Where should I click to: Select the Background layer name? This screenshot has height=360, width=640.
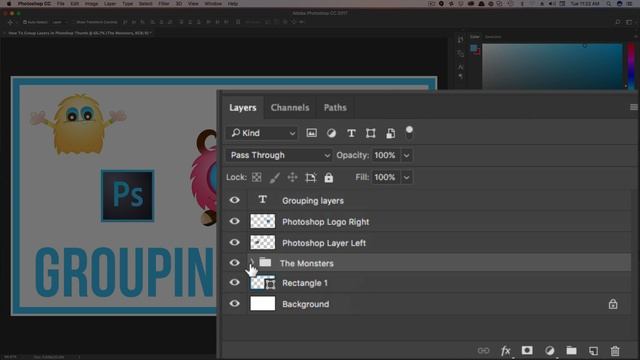click(305, 304)
